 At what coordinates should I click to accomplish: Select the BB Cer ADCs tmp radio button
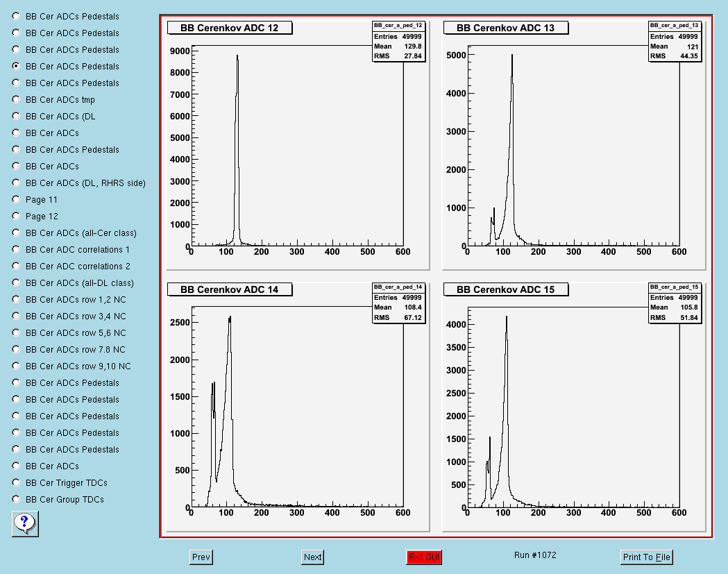point(16,99)
